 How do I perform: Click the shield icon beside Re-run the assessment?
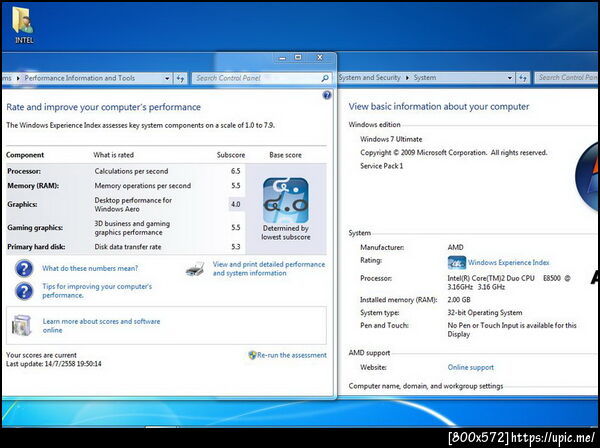tap(252, 355)
